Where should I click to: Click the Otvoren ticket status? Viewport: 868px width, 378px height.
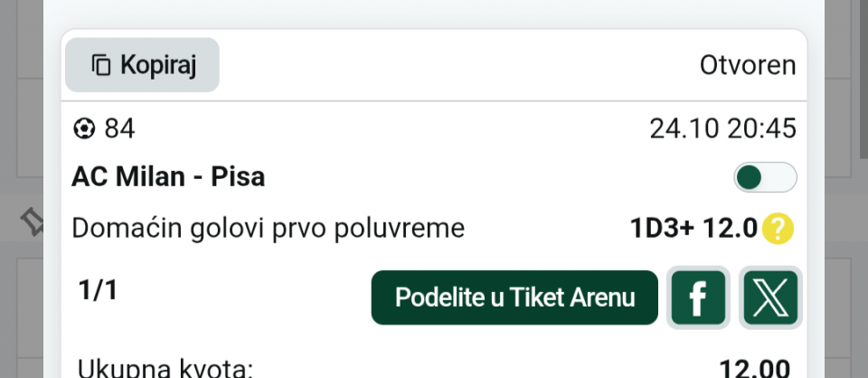click(x=748, y=65)
